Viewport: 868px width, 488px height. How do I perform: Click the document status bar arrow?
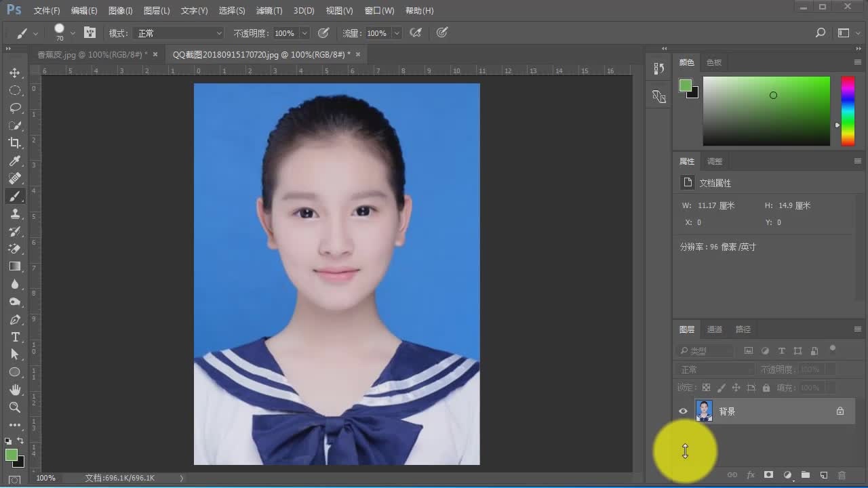(181, 478)
